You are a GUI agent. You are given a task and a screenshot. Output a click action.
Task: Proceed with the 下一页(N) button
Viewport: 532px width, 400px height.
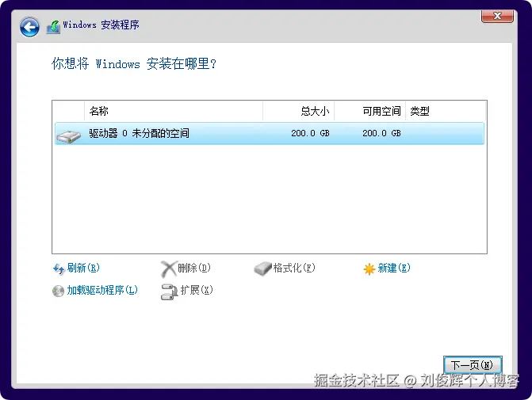[x=473, y=364]
